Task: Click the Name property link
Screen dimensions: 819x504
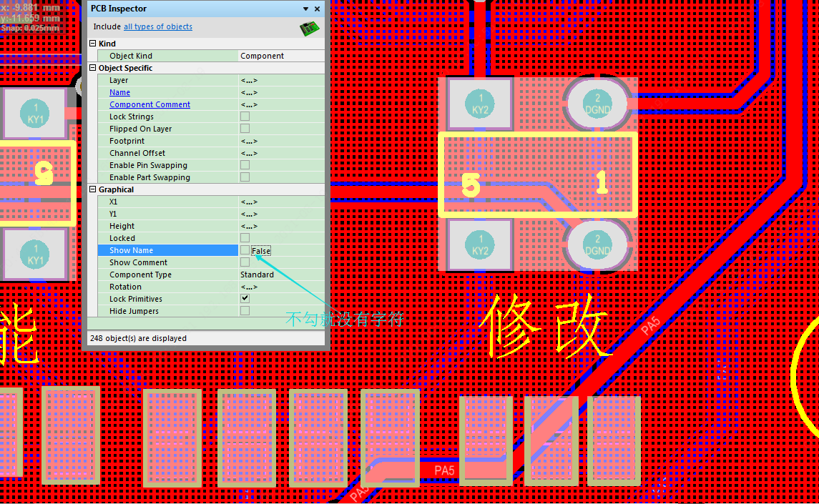Action: [x=119, y=92]
